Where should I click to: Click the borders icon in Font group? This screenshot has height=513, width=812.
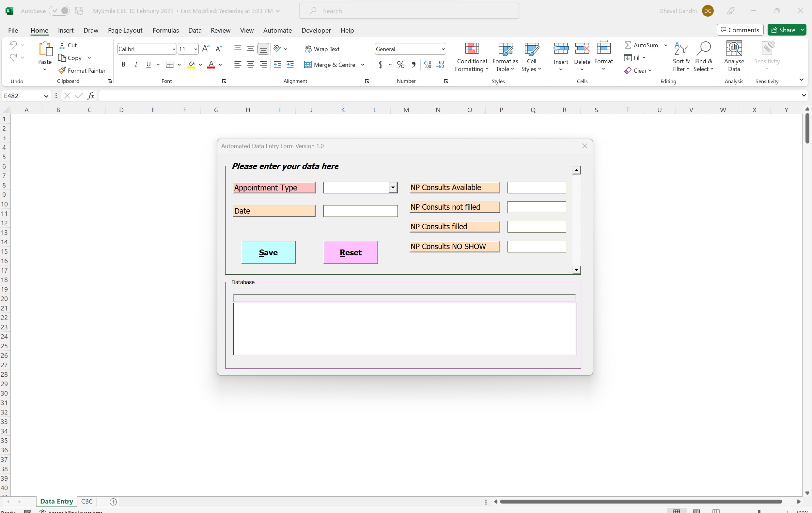[170, 65]
